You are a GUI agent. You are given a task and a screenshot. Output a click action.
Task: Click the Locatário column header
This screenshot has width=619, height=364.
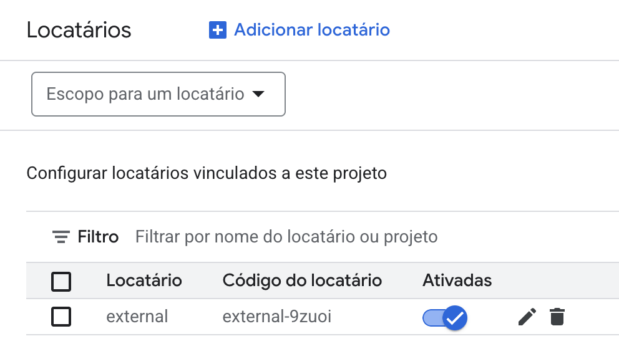click(144, 280)
